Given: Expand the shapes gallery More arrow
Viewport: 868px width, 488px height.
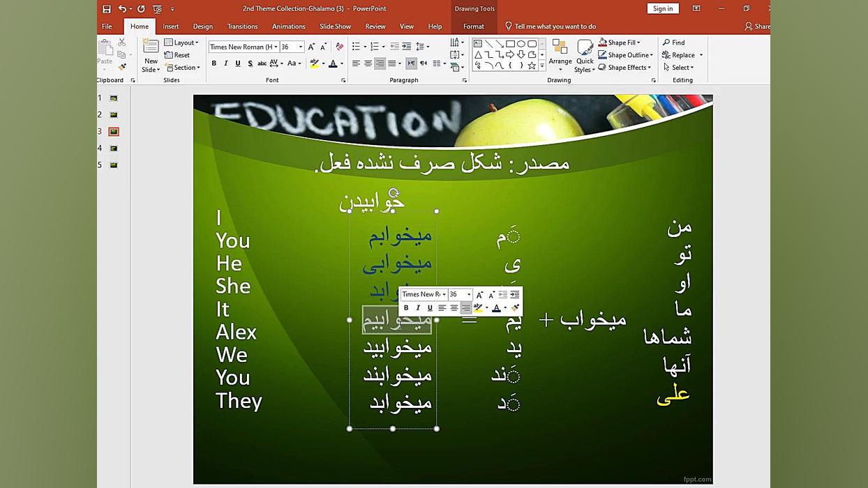Looking at the screenshot, I should 542,66.
